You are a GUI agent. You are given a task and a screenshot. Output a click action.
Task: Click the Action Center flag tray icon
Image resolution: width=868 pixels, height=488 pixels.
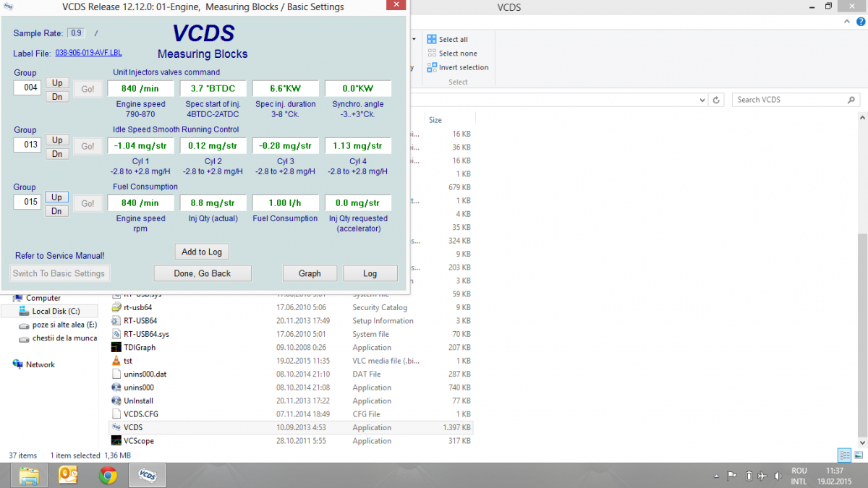click(x=731, y=476)
